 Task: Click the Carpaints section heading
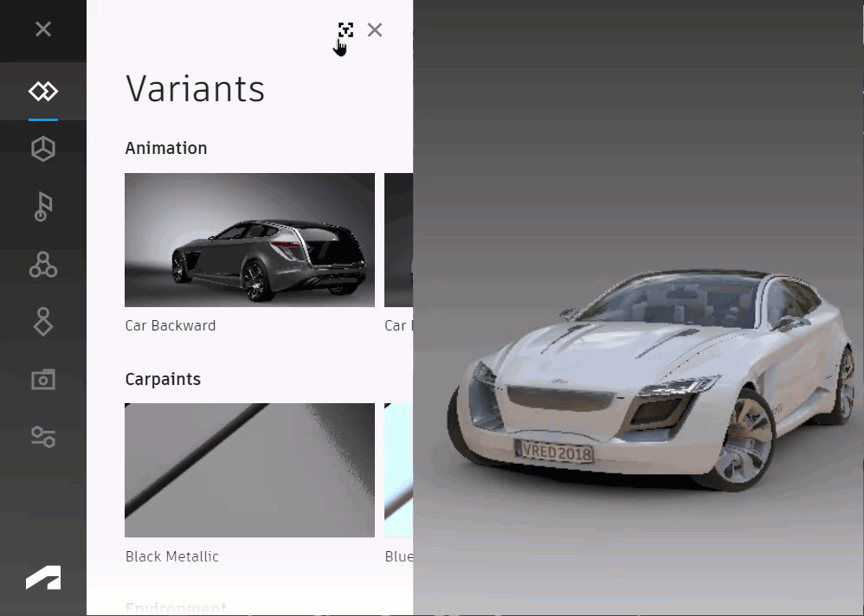pyautogui.click(x=163, y=379)
